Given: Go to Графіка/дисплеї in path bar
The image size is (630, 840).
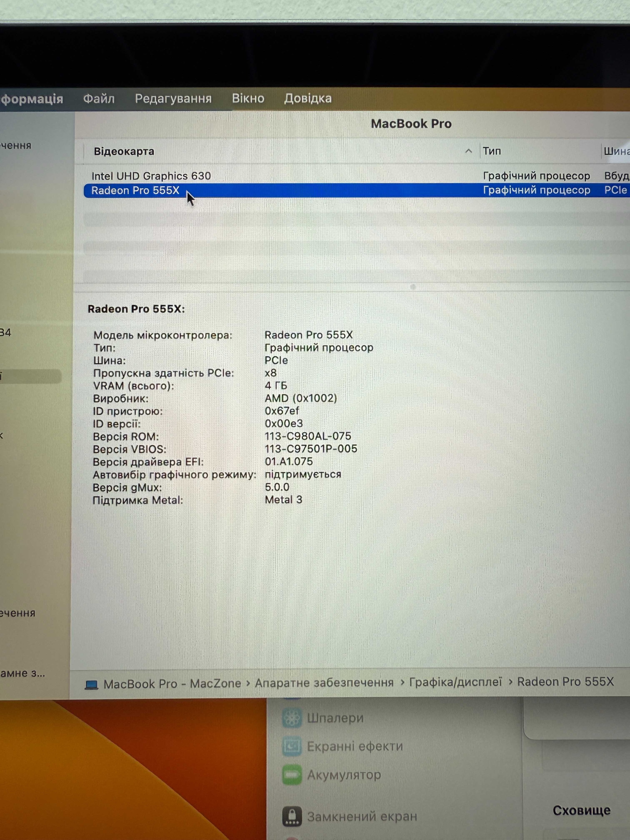Looking at the screenshot, I should click(x=455, y=682).
